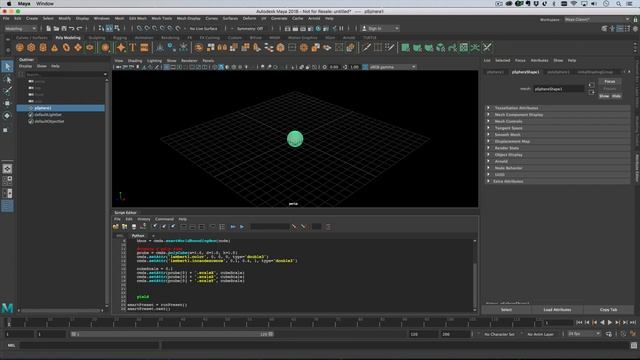Click the Copy Tab button
Screen dimensions: 640x360
609,310
